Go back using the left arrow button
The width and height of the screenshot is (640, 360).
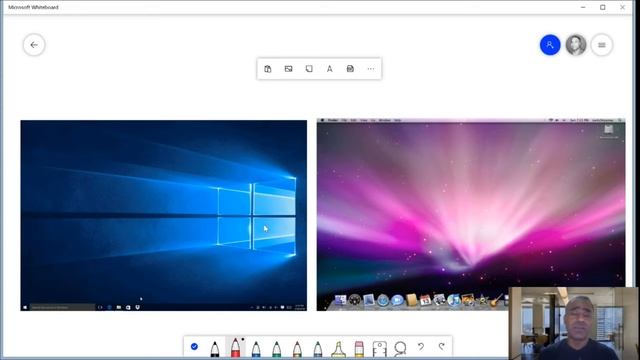point(34,45)
